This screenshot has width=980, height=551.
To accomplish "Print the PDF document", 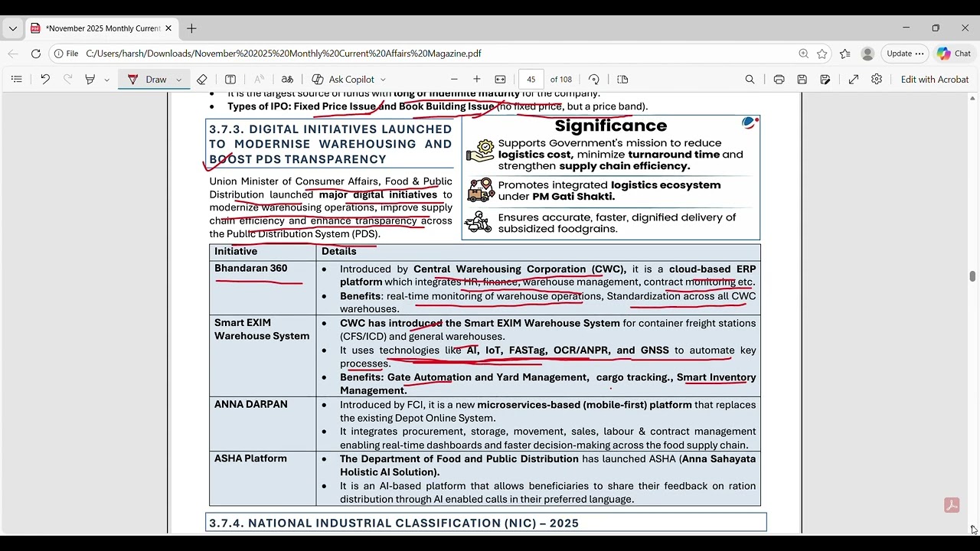I will click(779, 80).
